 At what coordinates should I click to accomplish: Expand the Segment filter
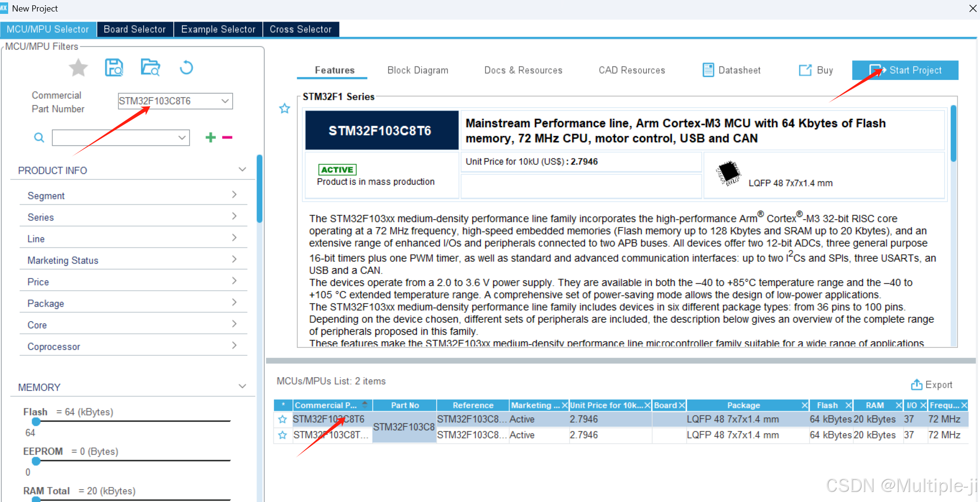pos(234,195)
